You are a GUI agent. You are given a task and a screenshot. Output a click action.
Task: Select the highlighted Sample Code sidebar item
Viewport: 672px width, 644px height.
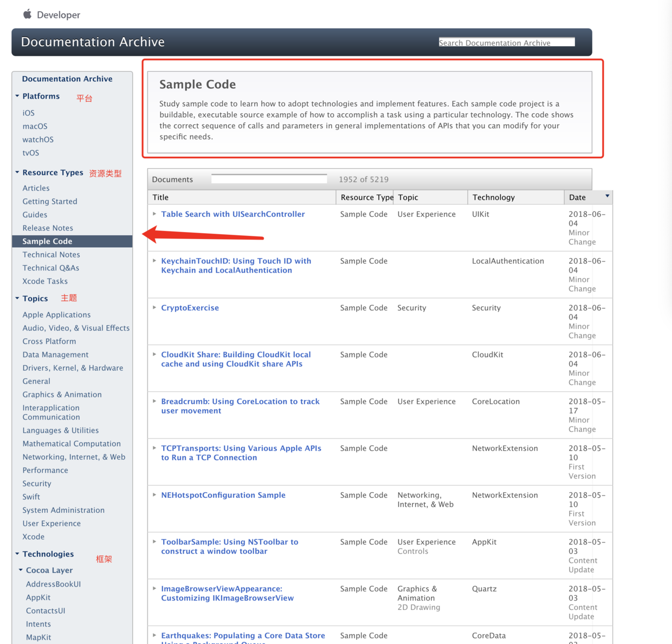click(x=72, y=241)
